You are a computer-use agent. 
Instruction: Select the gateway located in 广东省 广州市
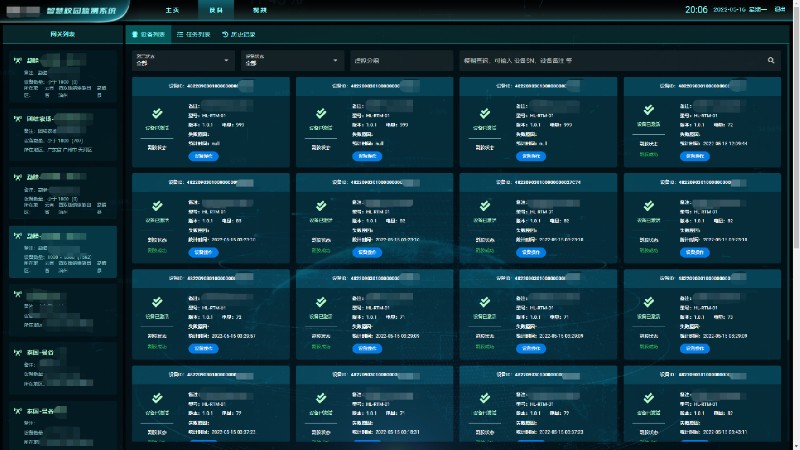[63, 135]
